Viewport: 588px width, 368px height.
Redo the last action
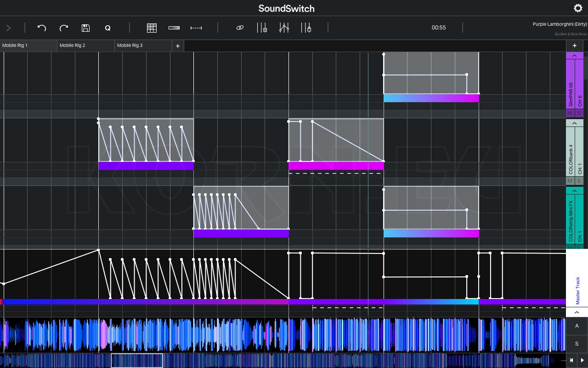[63, 28]
